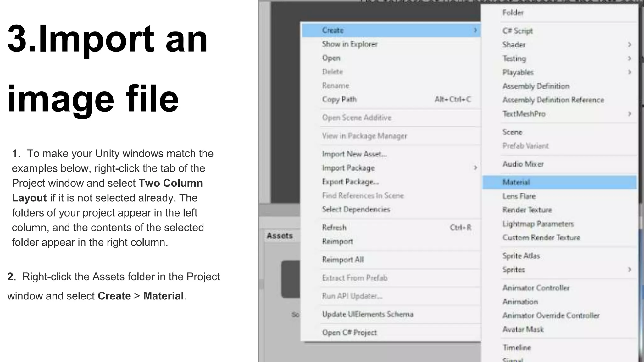Create a new Folder from submenu
This screenshot has width=644, height=362.
tap(560, 13)
